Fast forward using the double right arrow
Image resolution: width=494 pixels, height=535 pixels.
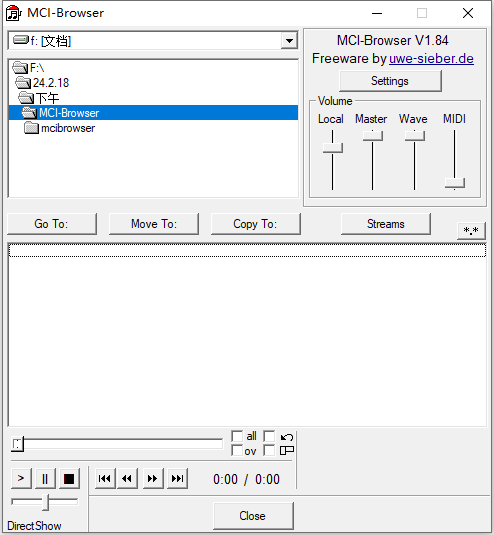coord(153,478)
